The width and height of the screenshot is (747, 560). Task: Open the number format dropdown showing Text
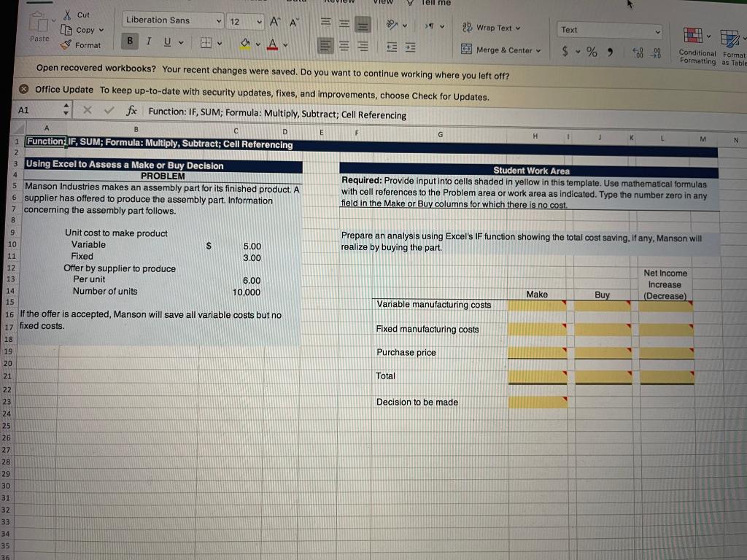609,31
